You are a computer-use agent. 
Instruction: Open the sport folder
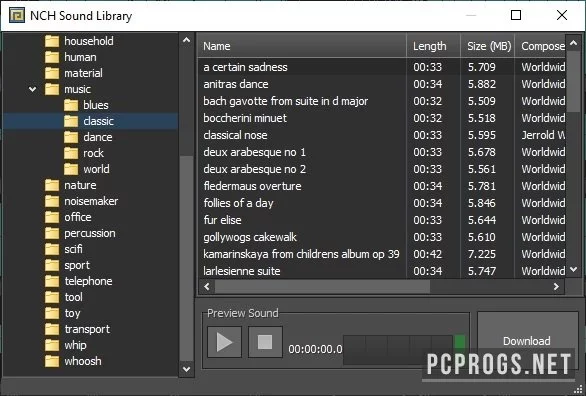point(67,265)
